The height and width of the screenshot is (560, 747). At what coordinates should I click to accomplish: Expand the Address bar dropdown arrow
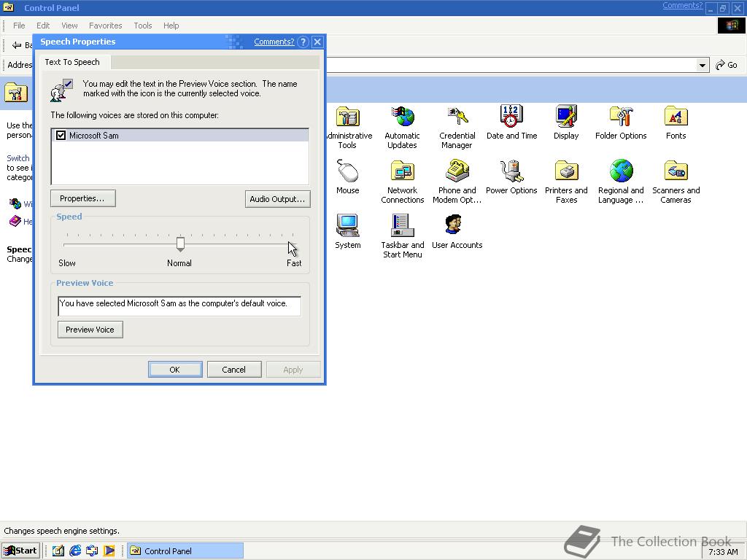pyautogui.click(x=703, y=65)
